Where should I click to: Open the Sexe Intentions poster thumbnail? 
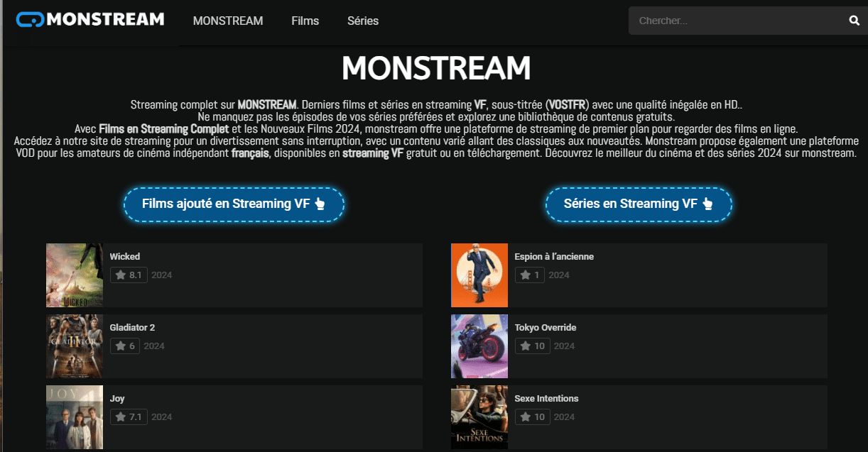click(479, 417)
